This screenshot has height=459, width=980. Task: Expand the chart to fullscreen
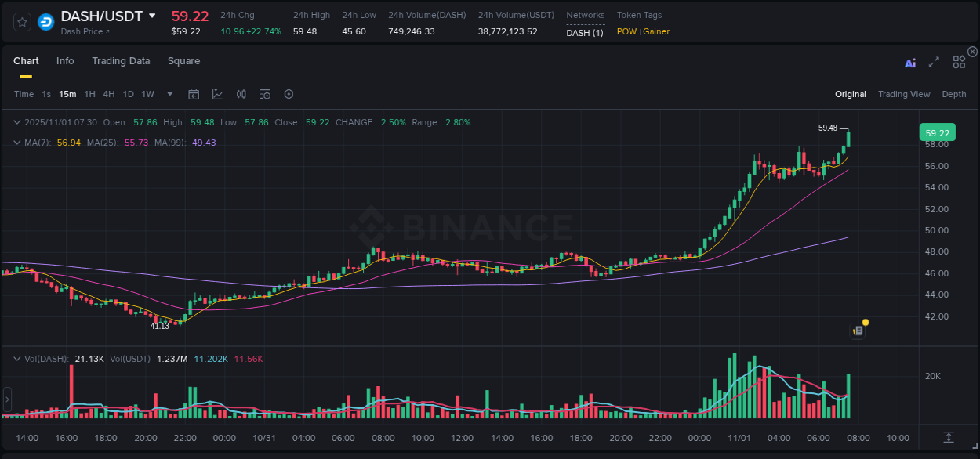(934, 63)
